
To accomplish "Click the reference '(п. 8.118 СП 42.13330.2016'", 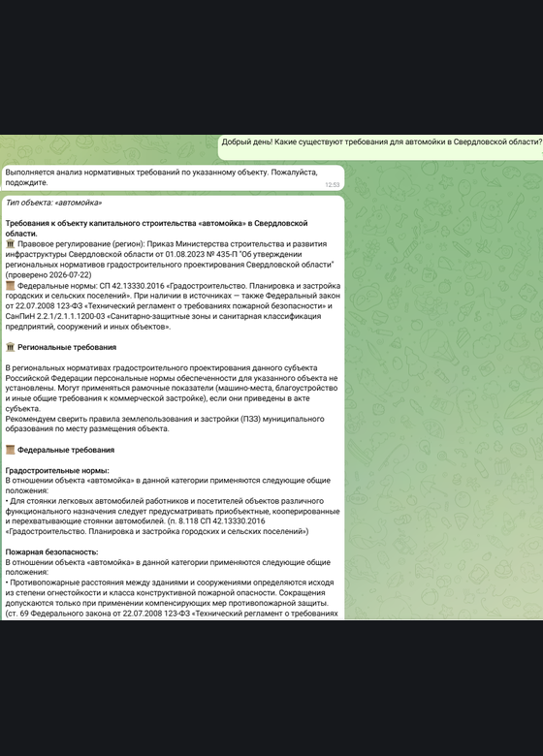I will [216, 521].
